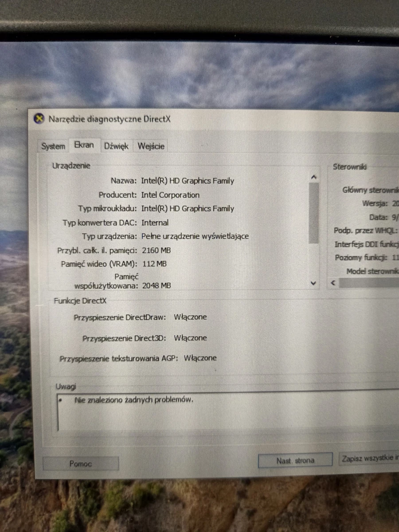Open the Dźwięk tab
399x532 pixels.
(116, 146)
